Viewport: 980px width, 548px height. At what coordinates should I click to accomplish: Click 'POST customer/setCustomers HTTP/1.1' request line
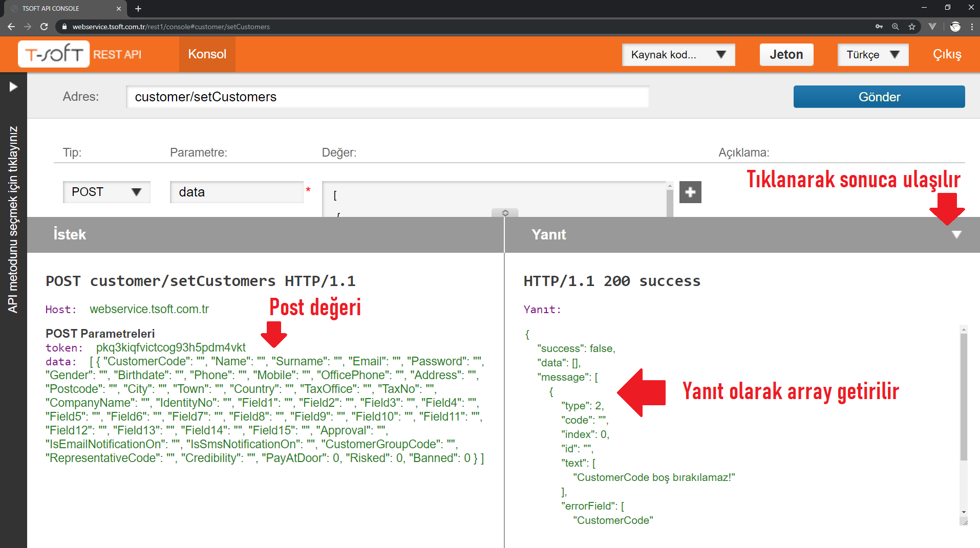(x=200, y=281)
